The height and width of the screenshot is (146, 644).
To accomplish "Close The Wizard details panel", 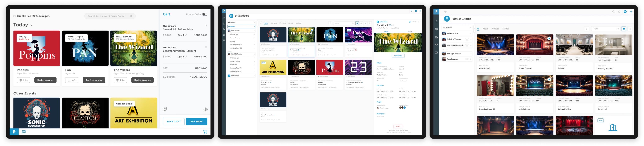I will pos(419,22).
